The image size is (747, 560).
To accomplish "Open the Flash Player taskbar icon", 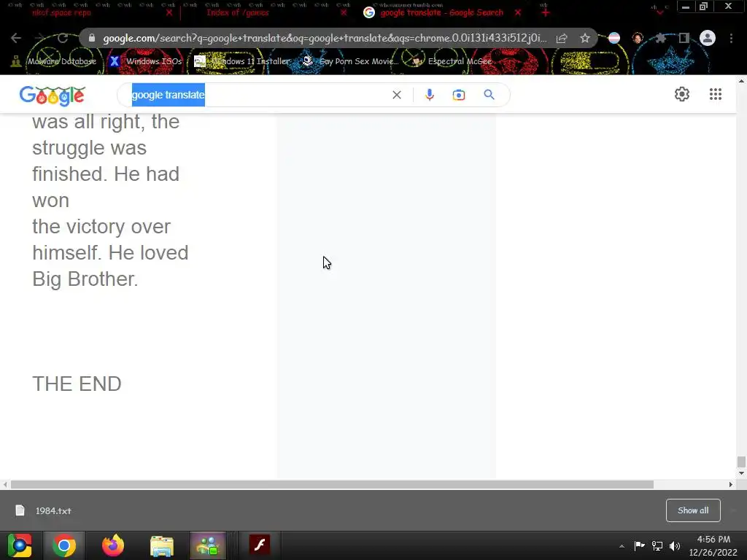I will point(260,545).
